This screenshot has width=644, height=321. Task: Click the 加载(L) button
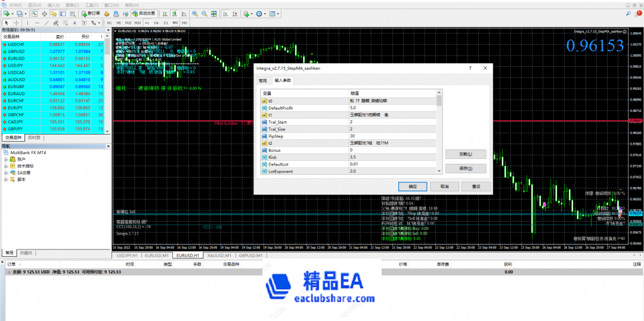pyautogui.click(x=466, y=155)
